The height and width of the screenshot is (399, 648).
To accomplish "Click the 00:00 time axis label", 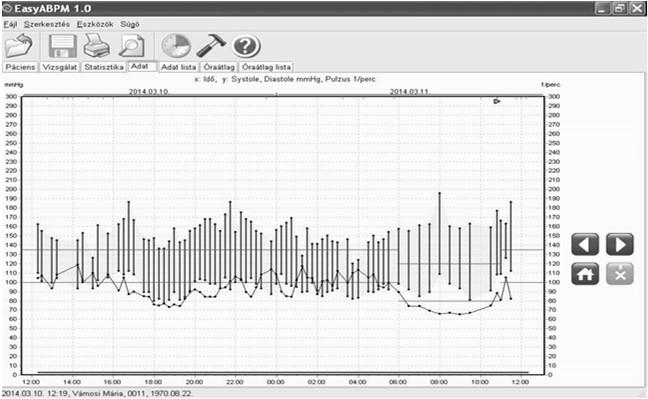I will click(276, 382).
